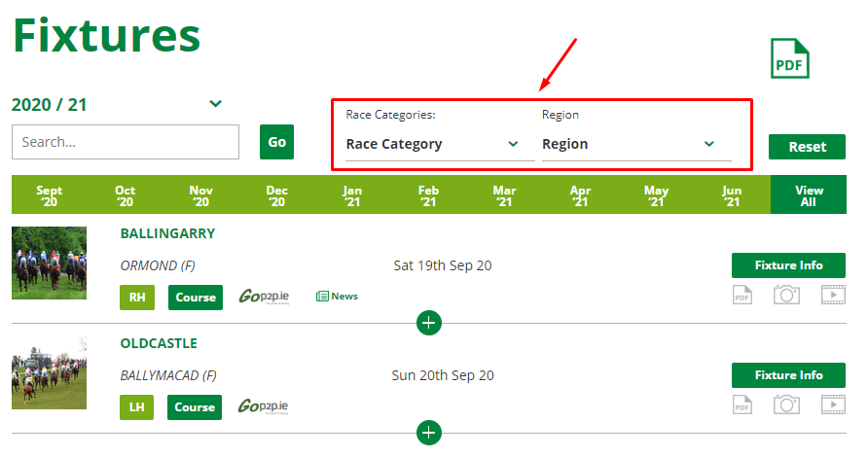The width and height of the screenshot is (868, 457).
Task: Play Ballingarry video via film icon
Action: tap(833, 295)
